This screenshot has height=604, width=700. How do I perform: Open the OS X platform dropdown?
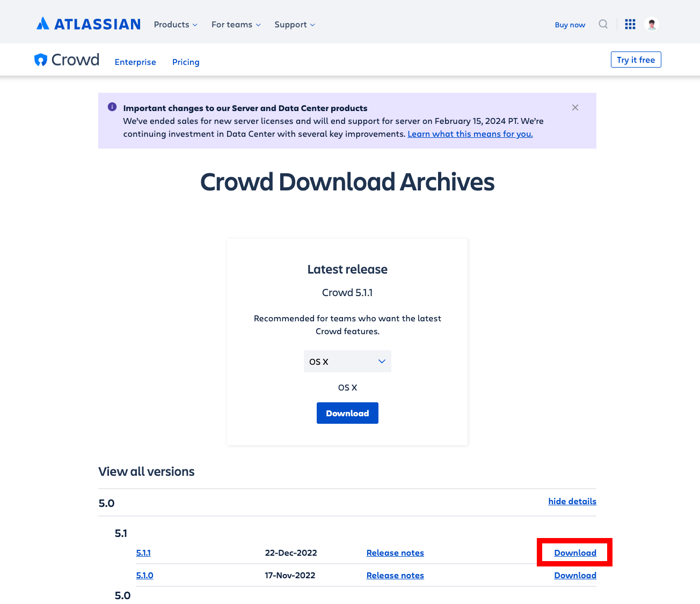(347, 362)
